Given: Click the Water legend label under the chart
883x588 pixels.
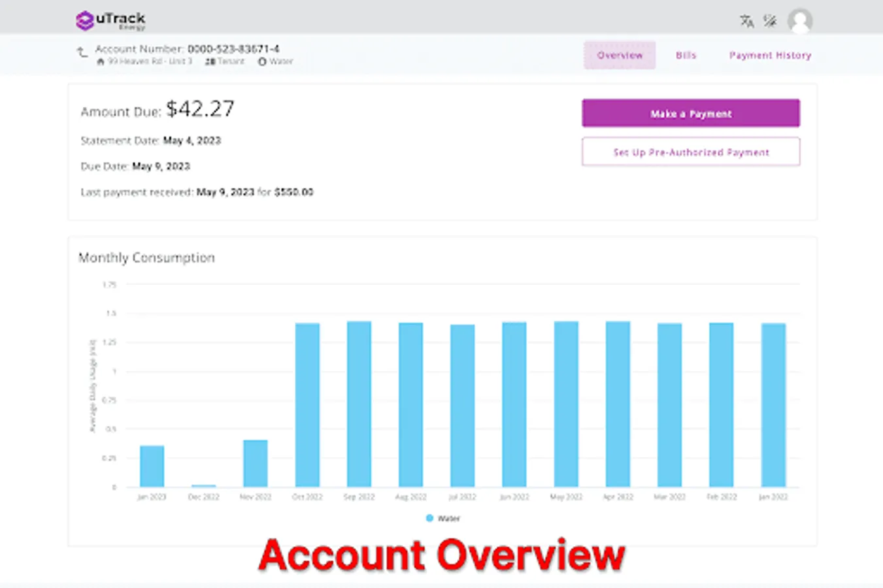Looking at the screenshot, I should point(448,518).
